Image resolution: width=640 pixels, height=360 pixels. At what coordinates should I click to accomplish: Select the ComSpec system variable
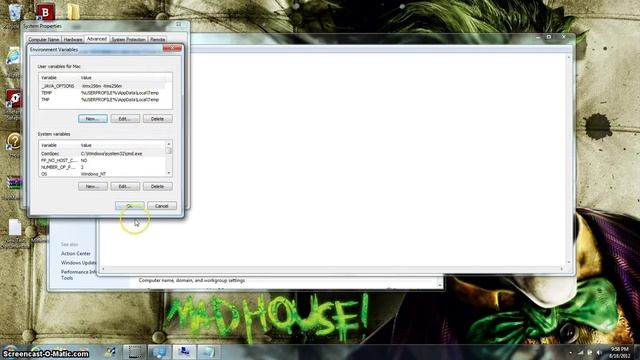point(102,154)
